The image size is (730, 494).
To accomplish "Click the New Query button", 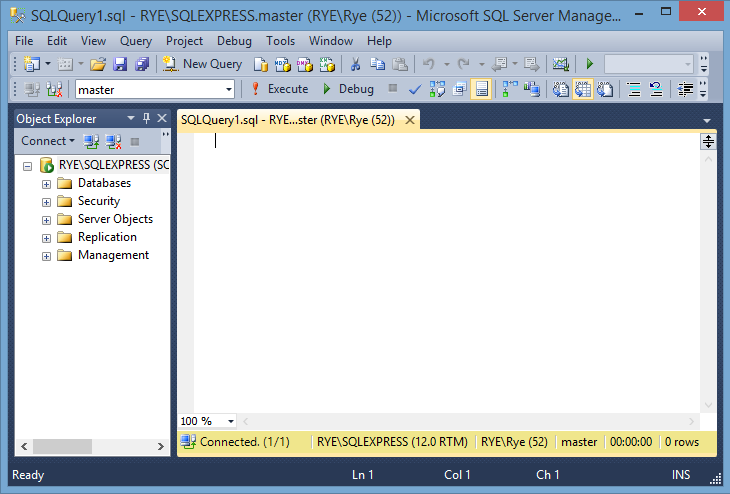I will pos(202,64).
